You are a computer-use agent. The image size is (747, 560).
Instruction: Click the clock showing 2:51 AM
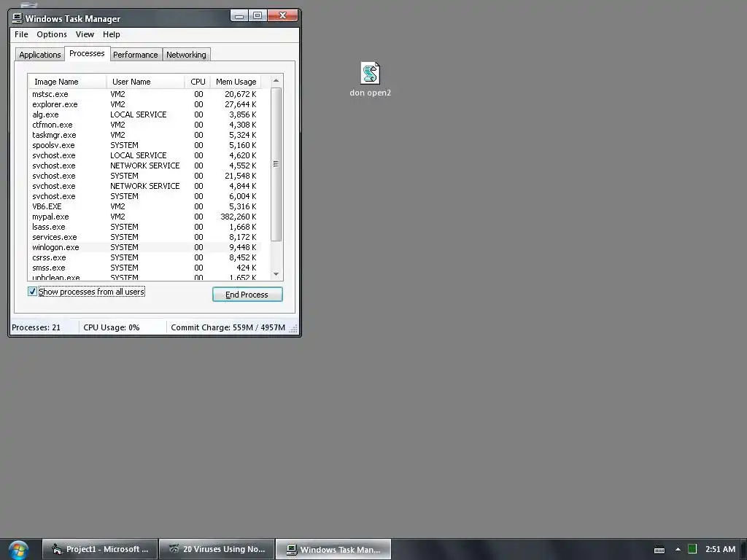coord(720,549)
